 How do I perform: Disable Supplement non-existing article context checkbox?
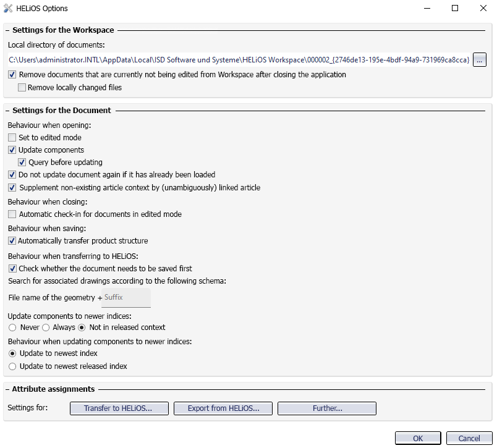[x=12, y=188]
